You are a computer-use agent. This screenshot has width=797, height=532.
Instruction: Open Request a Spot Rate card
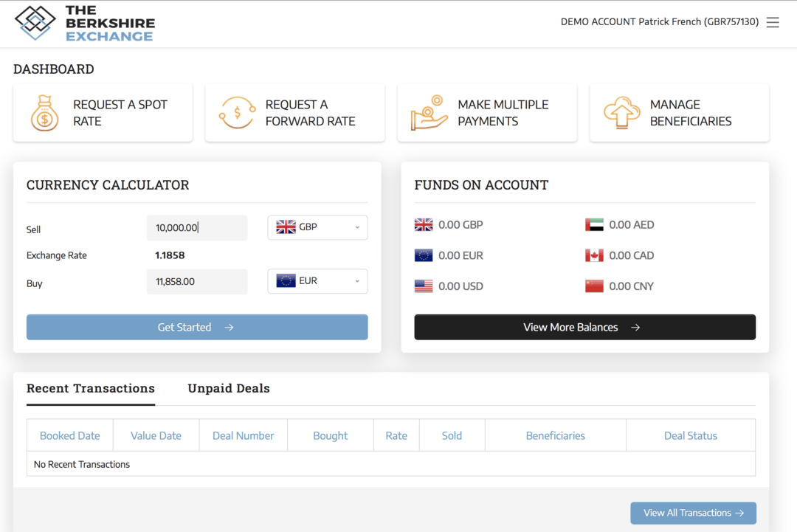(103, 113)
